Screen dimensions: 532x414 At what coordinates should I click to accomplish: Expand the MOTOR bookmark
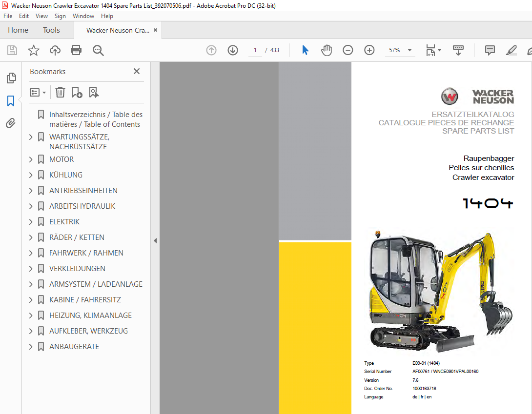[31, 159]
